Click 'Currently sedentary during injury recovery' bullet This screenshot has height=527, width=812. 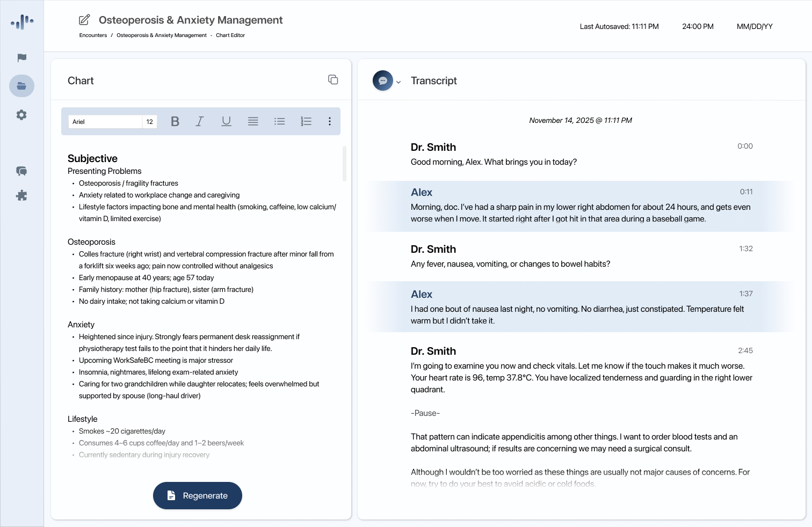(x=144, y=455)
